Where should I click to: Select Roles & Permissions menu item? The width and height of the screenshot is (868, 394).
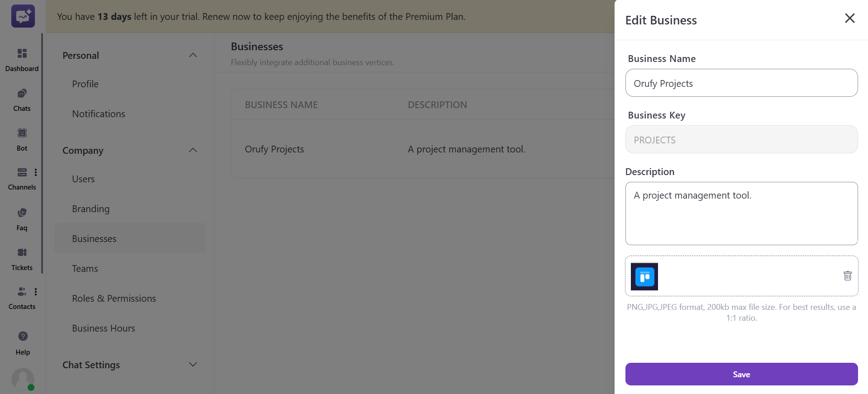coord(114,299)
